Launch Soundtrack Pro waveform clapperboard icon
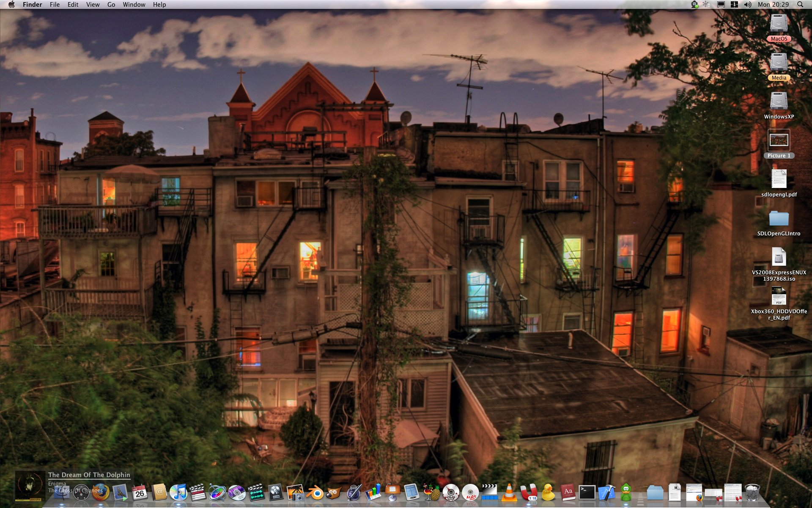The width and height of the screenshot is (812, 508). [256, 493]
